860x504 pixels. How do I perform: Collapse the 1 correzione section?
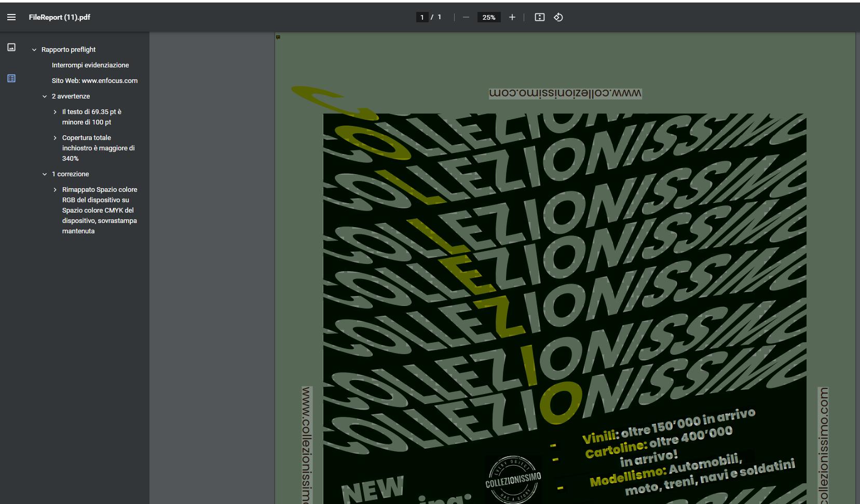pos(45,174)
